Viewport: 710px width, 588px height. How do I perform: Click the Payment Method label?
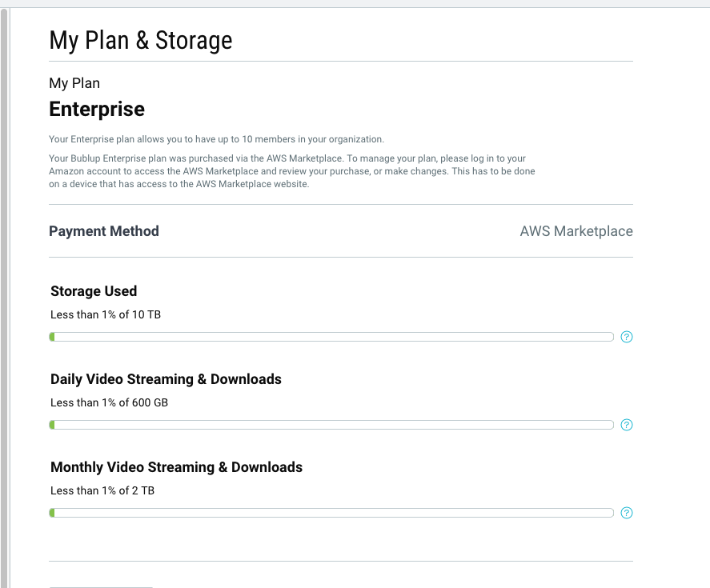tap(104, 231)
